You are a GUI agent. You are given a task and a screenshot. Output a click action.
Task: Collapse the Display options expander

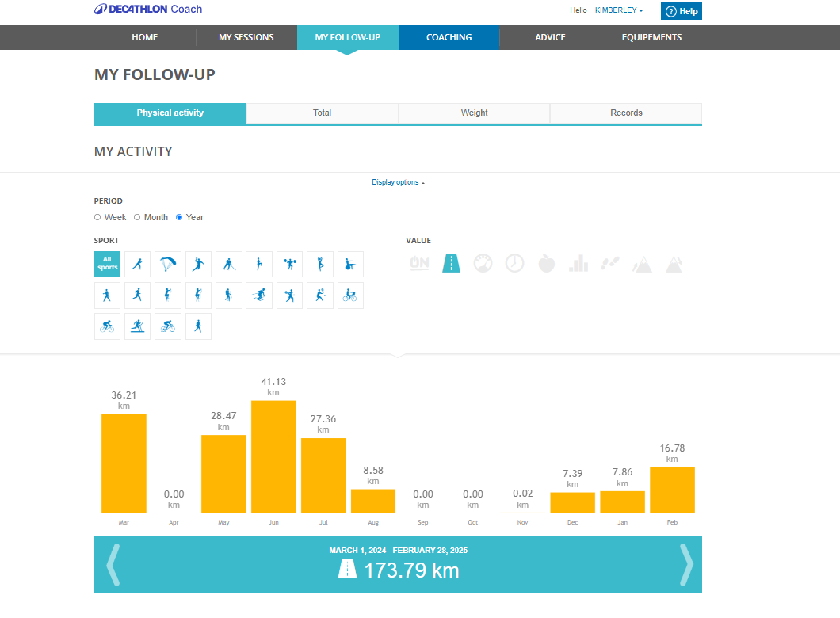click(398, 182)
